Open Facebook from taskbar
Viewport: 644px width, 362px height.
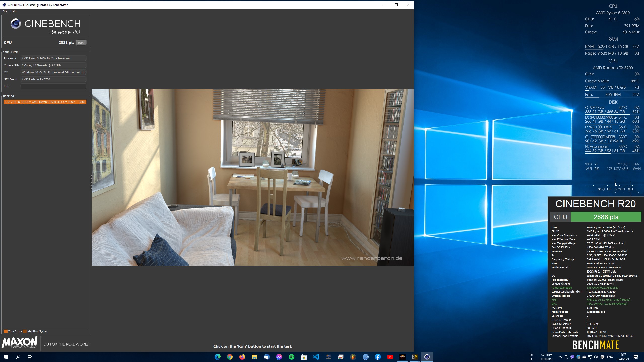pyautogui.click(x=378, y=357)
